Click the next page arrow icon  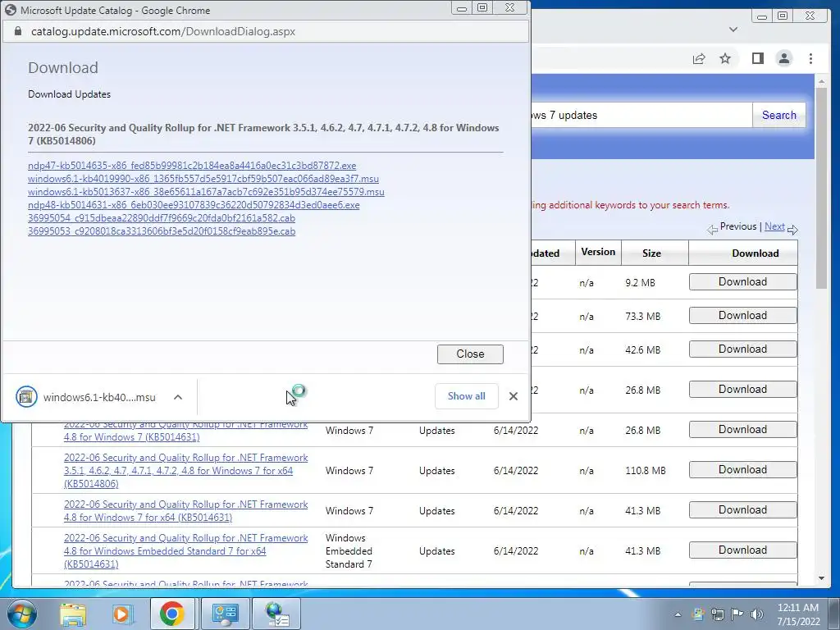point(793,230)
